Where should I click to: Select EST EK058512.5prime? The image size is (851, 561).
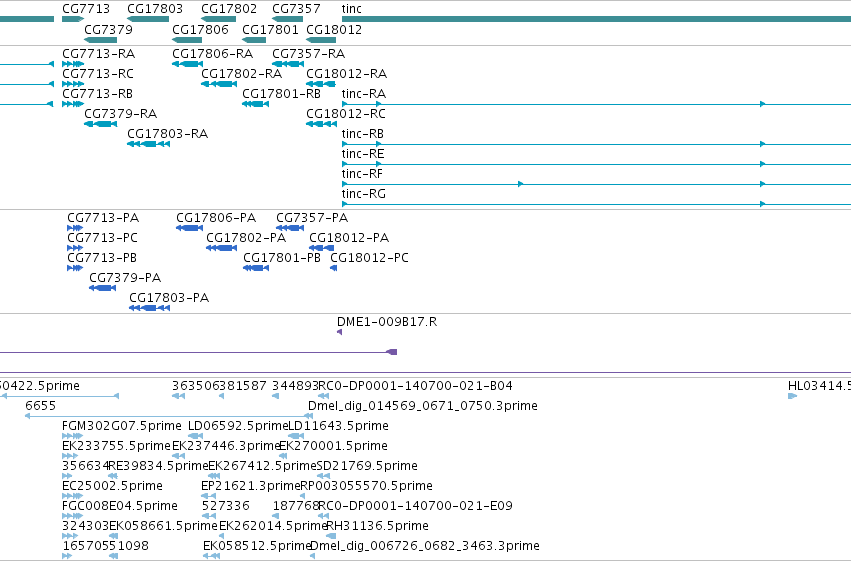pos(212,556)
